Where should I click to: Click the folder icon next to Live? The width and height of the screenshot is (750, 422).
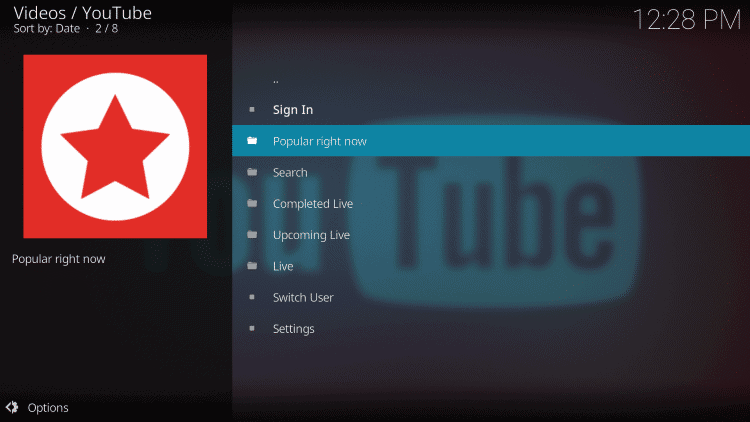click(252, 266)
